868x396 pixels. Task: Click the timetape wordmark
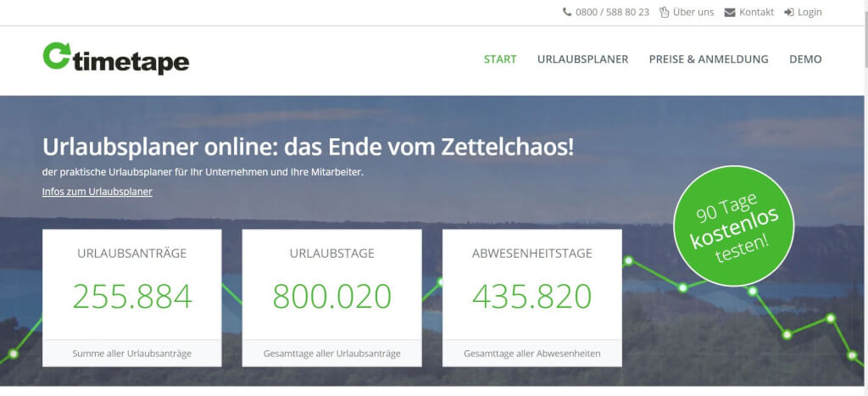[x=131, y=63]
